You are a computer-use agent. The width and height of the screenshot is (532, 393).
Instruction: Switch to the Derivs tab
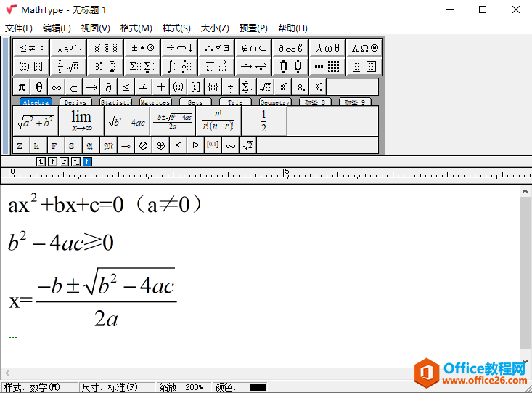coord(75,102)
